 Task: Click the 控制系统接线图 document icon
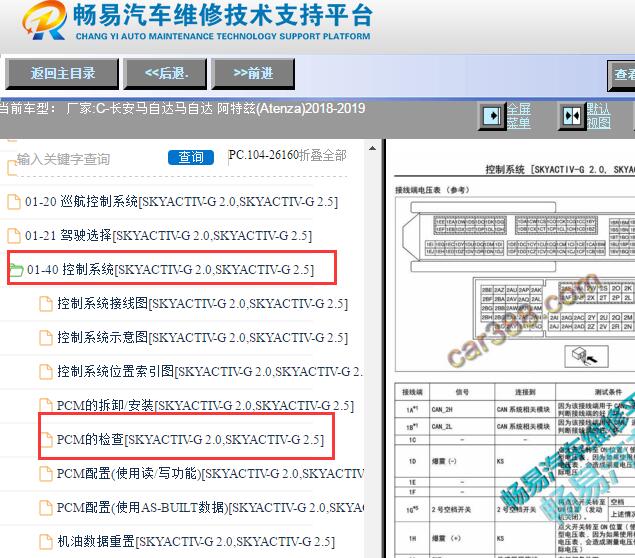click(46, 303)
